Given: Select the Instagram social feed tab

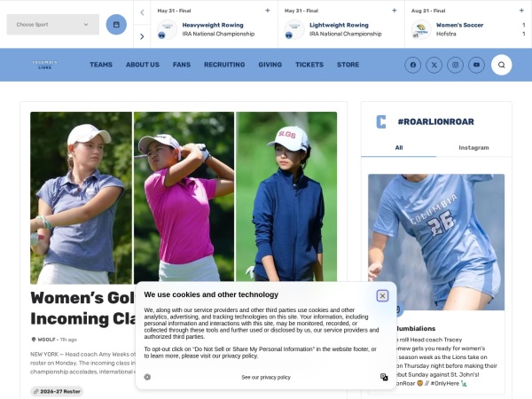Looking at the screenshot, I should click(x=473, y=147).
